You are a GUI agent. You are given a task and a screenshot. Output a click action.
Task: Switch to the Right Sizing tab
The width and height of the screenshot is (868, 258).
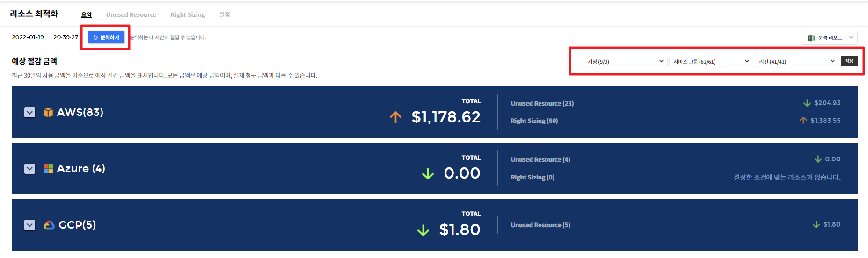pyautogui.click(x=188, y=15)
